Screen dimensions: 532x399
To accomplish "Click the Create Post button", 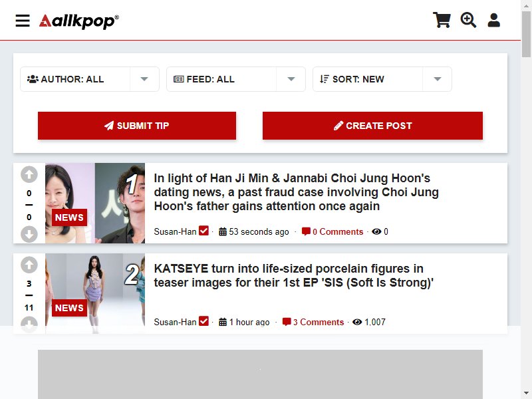I will pos(372,126).
